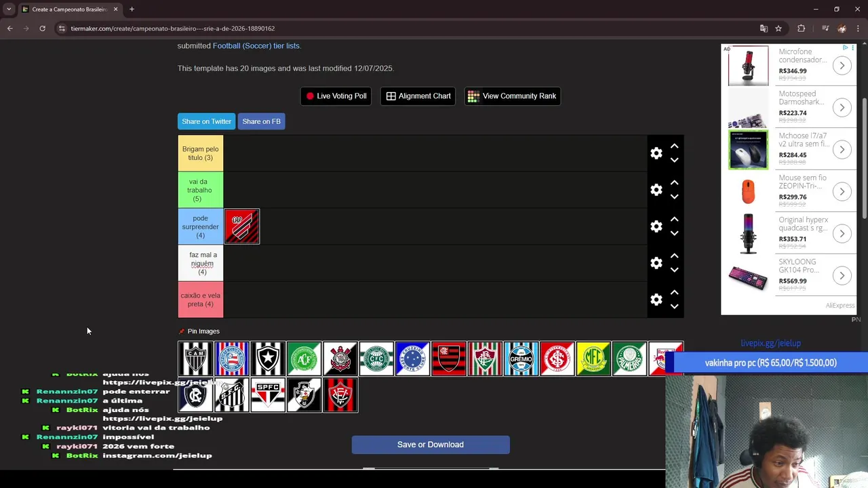Click the blue pode surpreender label
The height and width of the screenshot is (488, 868).
coord(200,226)
